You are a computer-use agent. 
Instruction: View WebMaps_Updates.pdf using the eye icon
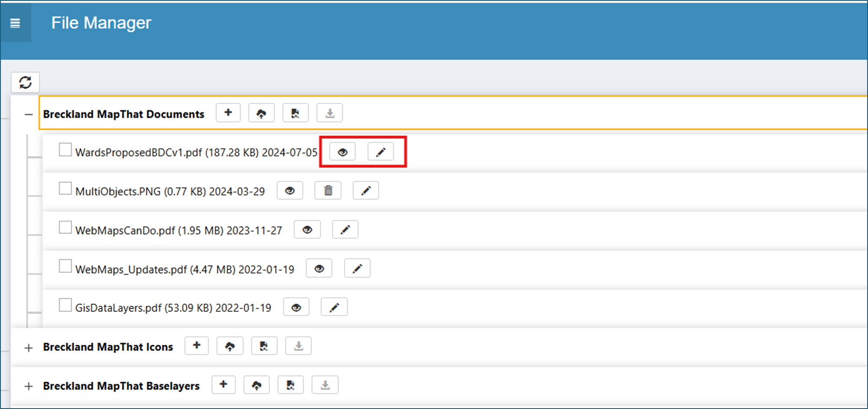coord(319,268)
